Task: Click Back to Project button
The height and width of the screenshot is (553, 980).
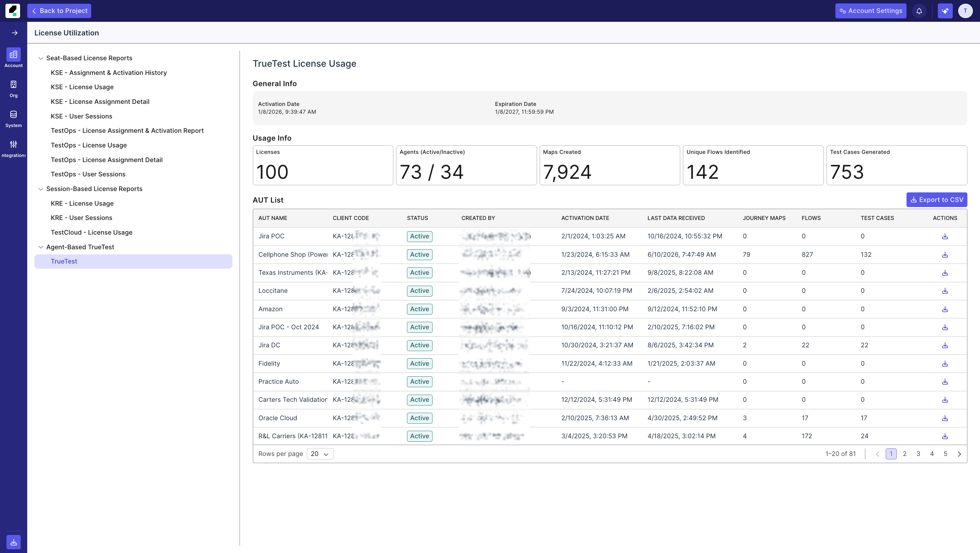Action: 59,11
